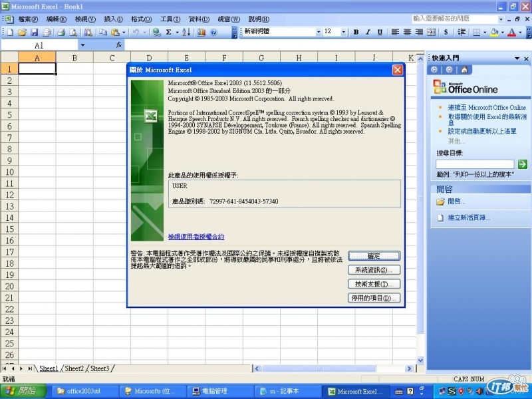The image size is (532, 399).
Task: Click the horizontal scrollbar thumb
Action: point(319,368)
